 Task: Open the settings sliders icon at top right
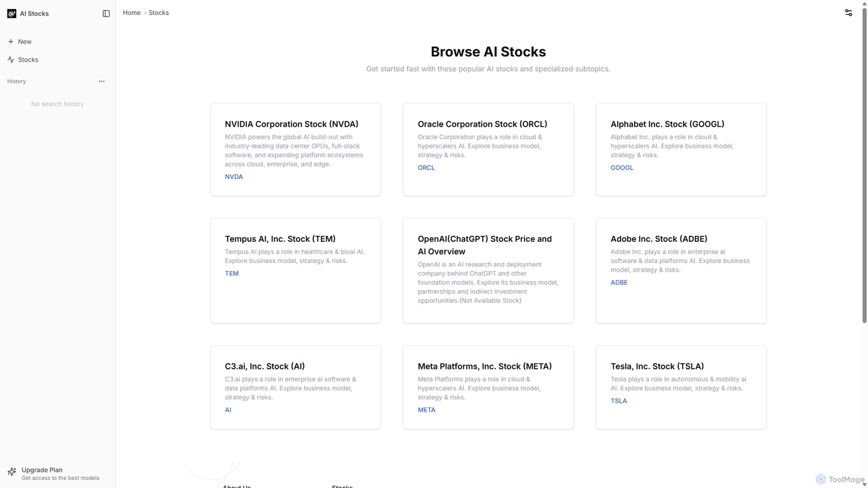click(x=848, y=13)
